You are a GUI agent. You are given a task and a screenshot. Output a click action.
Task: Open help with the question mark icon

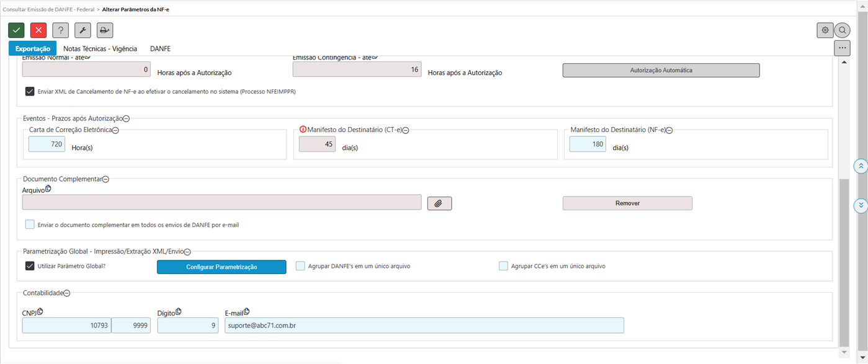pyautogui.click(x=60, y=30)
